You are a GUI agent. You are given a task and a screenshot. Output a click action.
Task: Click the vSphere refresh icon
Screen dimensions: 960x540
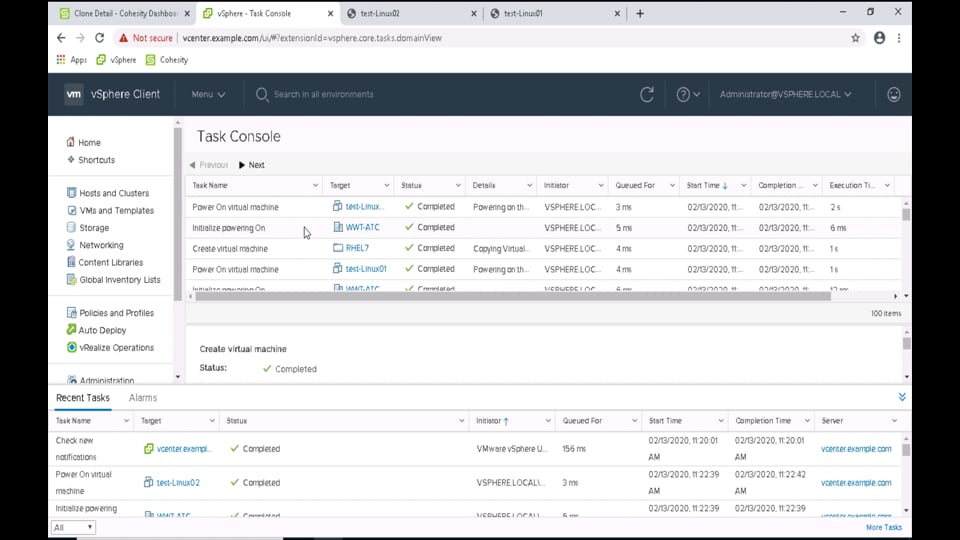click(x=647, y=94)
